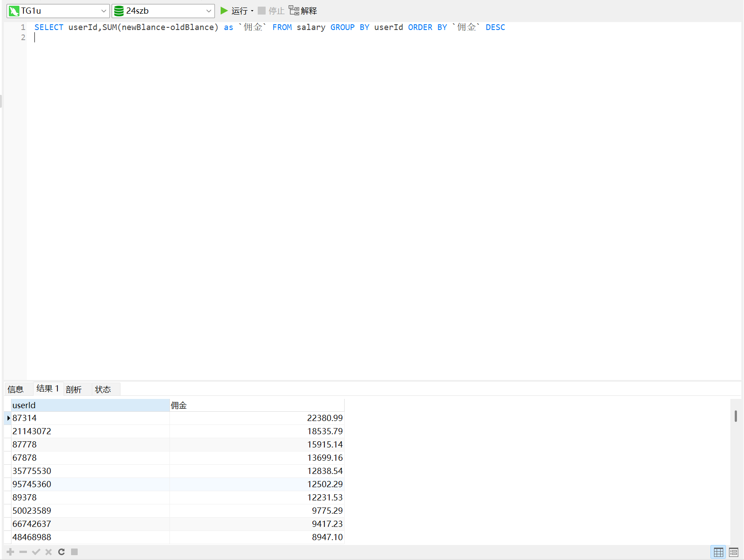Select cell userId 48468988
Image resolution: width=744 pixels, height=560 pixels.
click(90, 537)
